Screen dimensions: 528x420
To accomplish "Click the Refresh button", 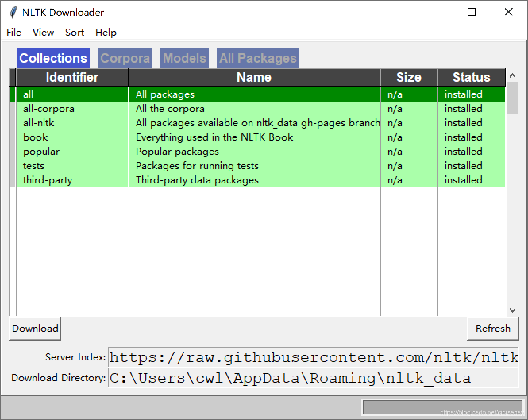I will [x=493, y=328].
